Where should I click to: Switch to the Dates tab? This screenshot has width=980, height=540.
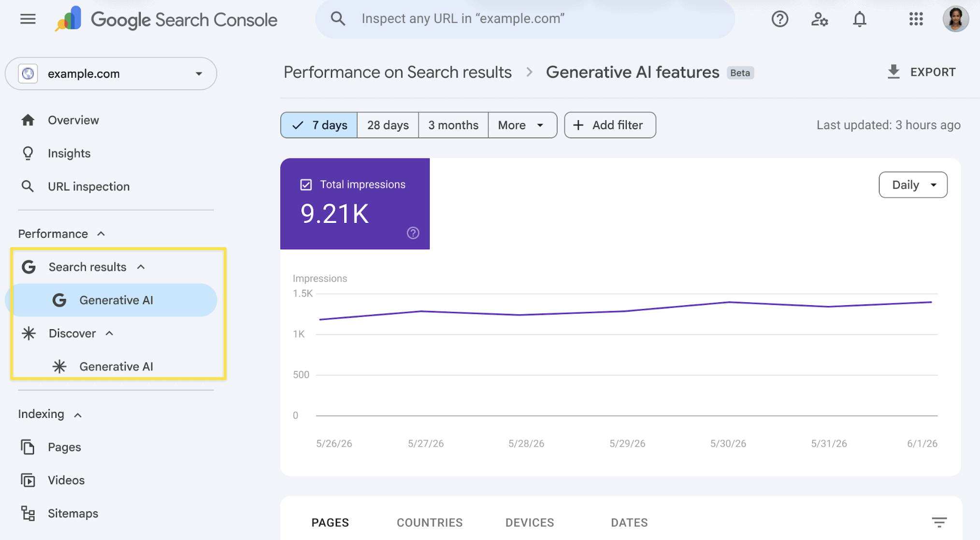point(629,523)
